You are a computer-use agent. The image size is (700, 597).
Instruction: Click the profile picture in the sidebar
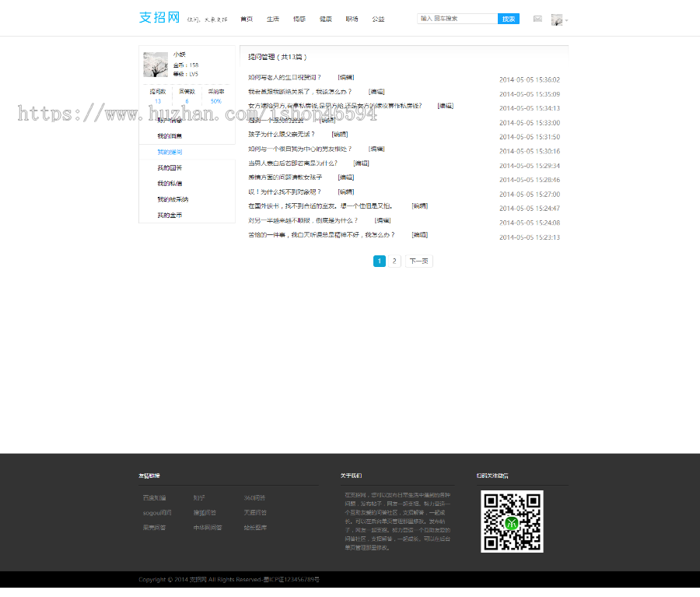coord(156,65)
